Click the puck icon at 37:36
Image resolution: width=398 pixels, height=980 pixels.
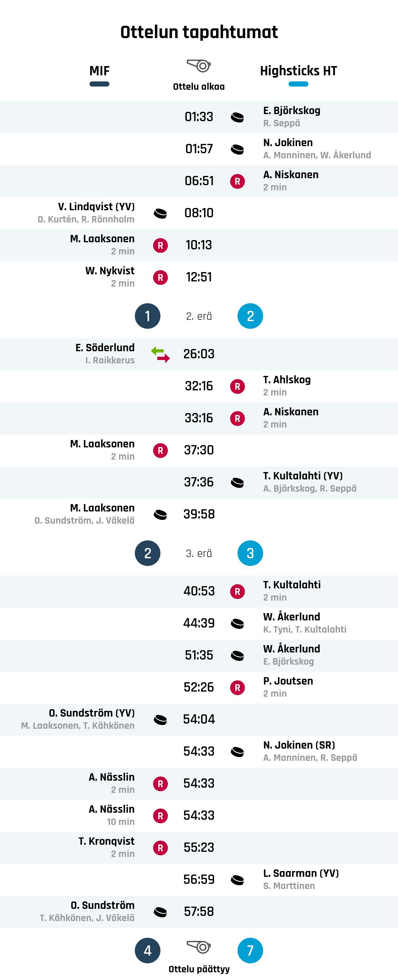237,483
